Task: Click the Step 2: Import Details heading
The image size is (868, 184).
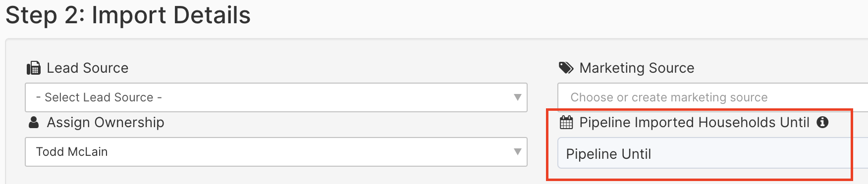Action: tap(128, 15)
